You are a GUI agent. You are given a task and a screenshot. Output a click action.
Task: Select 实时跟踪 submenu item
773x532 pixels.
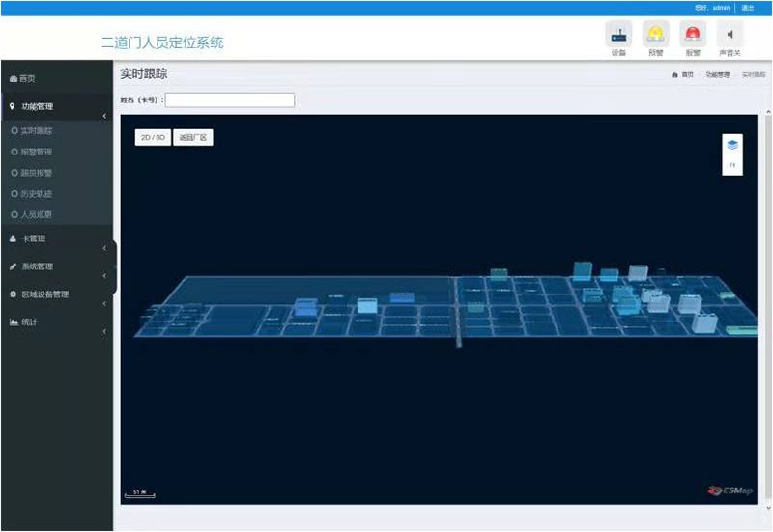click(36, 131)
